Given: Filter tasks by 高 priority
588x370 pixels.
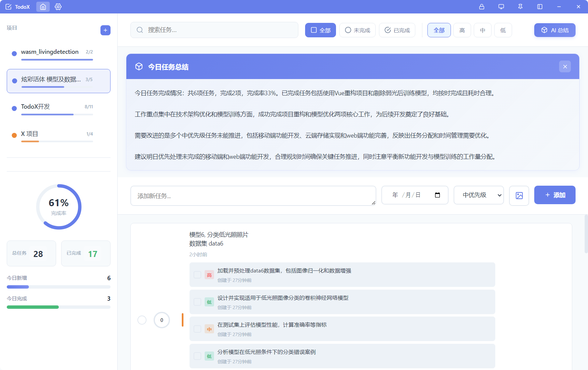Looking at the screenshot, I should point(462,30).
